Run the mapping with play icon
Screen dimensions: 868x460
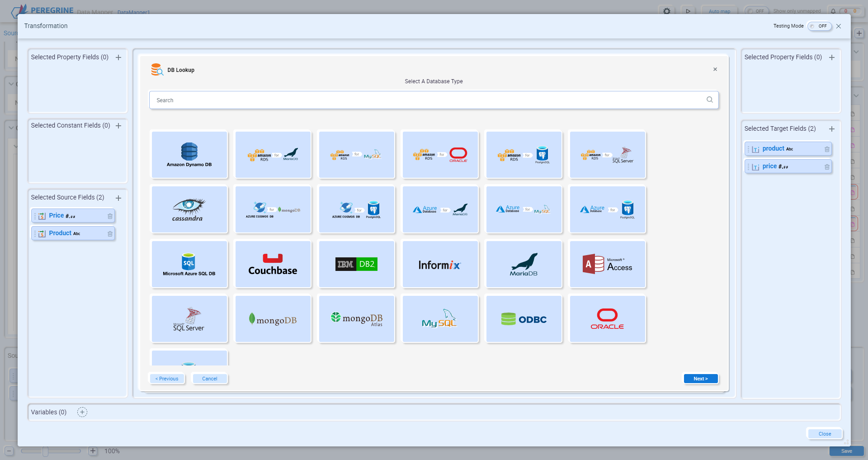[x=688, y=11]
